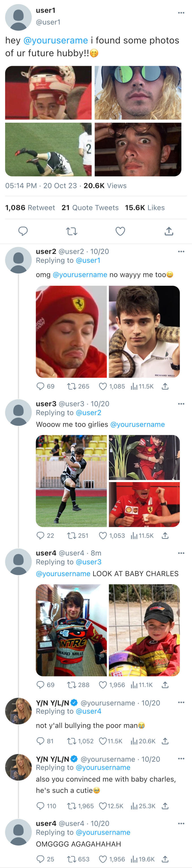Retweet the 'bullying the poor man' tweet
The height and width of the screenshot is (868, 192).
tap(72, 741)
